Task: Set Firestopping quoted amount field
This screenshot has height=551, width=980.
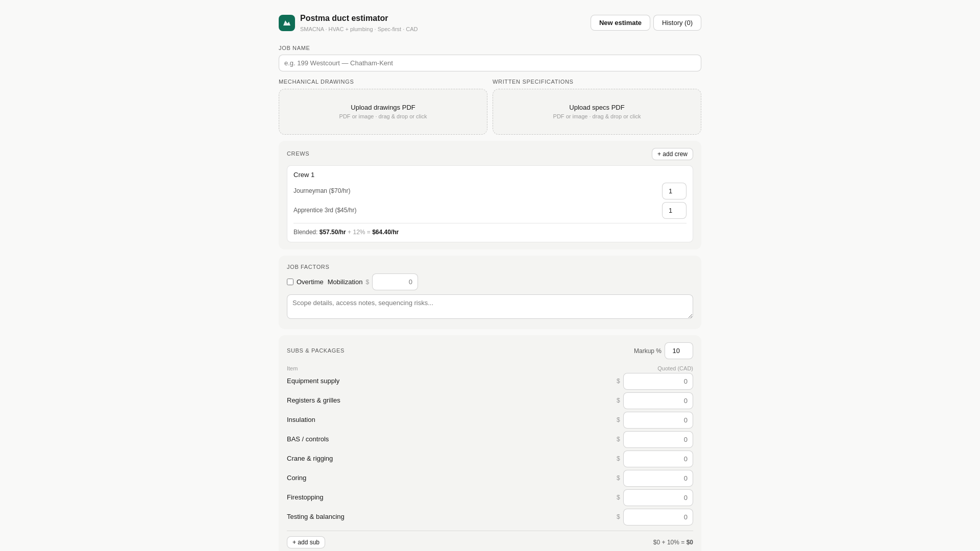Action: [658, 498]
